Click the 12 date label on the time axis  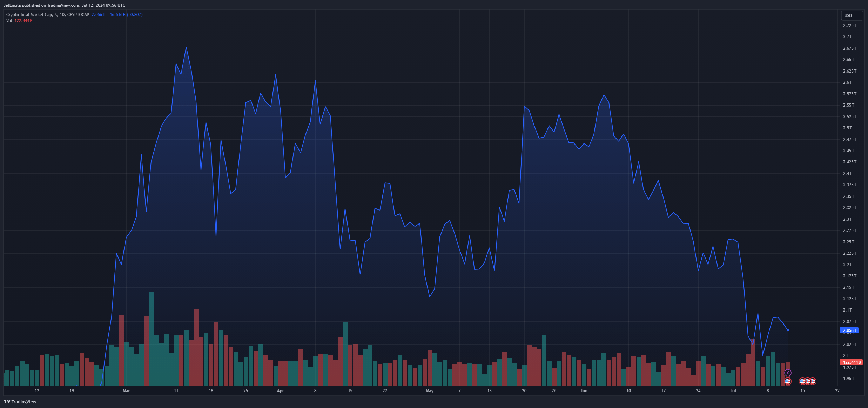click(37, 391)
